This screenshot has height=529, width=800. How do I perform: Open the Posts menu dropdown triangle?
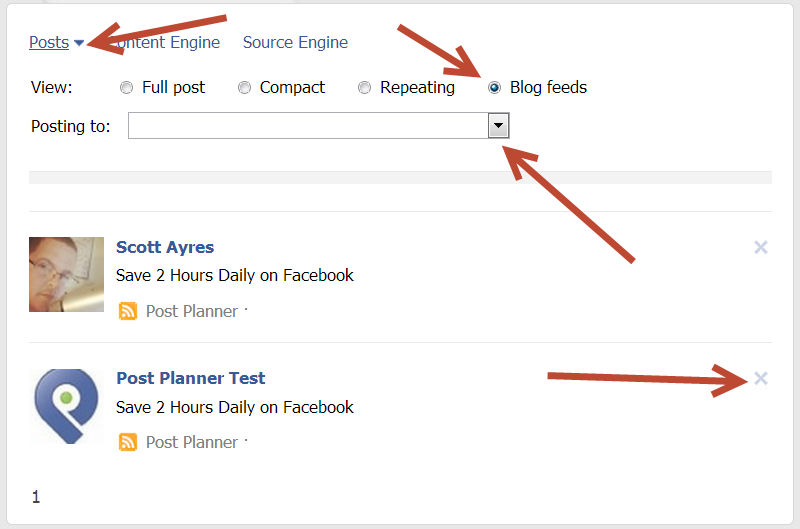pyautogui.click(x=79, y=43)
